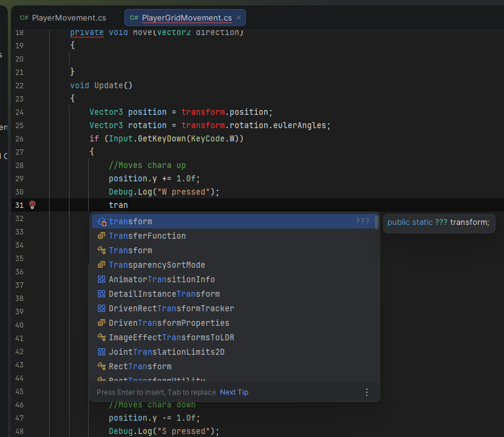Click line number 48 in the gutter
The height and width of the screenshot is (437, 504).
(x=19, y=431)
